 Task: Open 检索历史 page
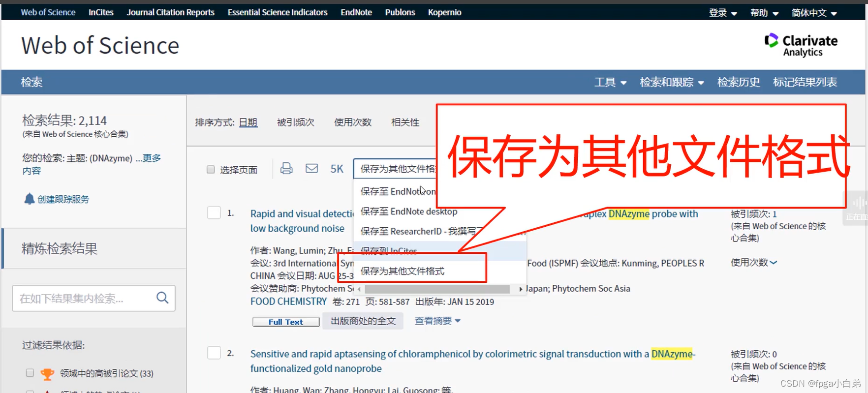click(x=738, y=82)
